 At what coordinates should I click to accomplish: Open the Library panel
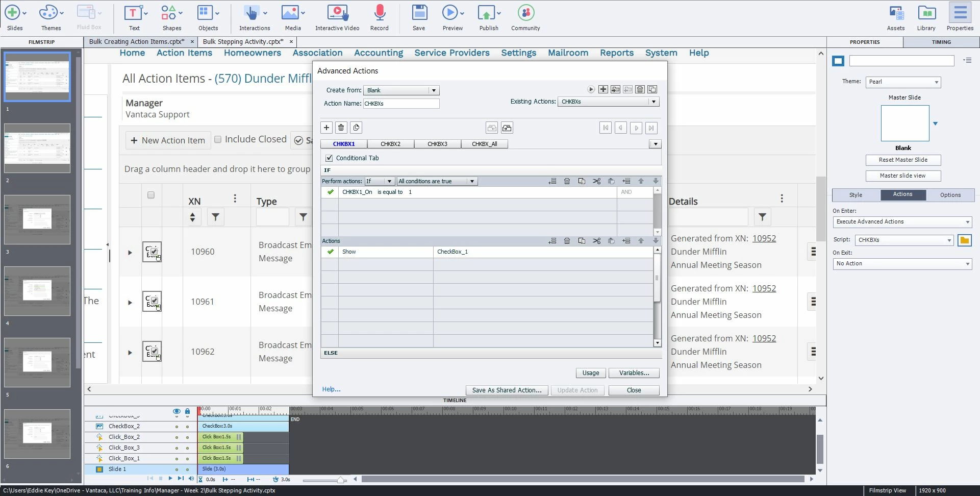point(926,18)
